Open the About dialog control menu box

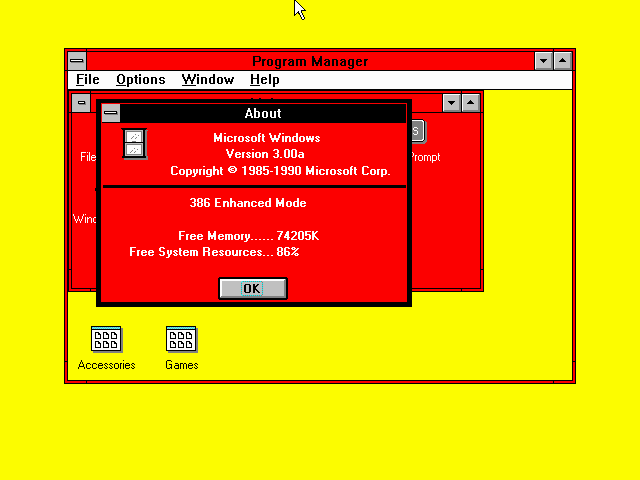111,113
